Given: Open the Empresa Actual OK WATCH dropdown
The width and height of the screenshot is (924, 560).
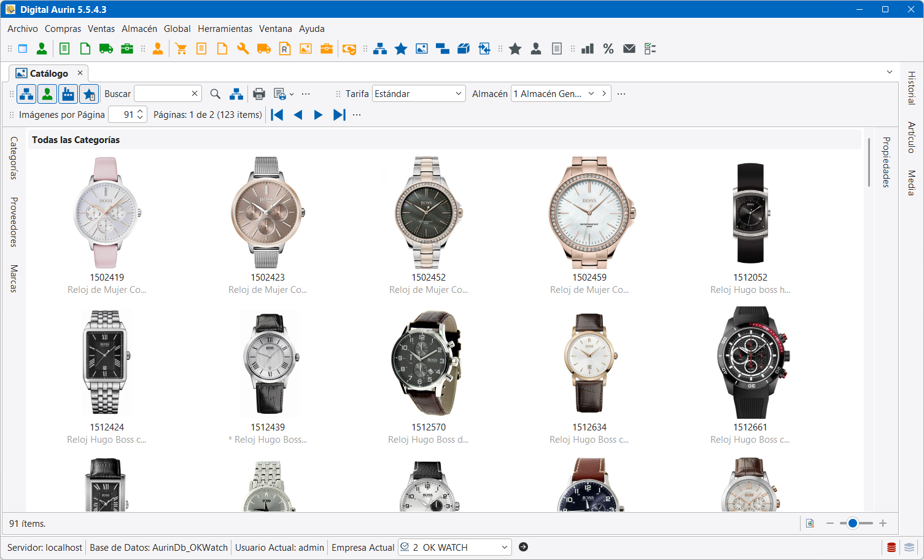Looking at the screenshot, I should (x=454, y=547).
